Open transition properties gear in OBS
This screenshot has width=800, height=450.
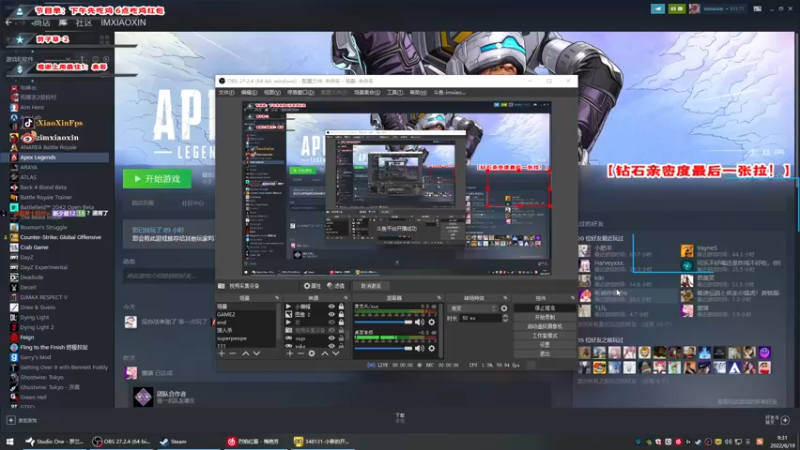[504, 308]
